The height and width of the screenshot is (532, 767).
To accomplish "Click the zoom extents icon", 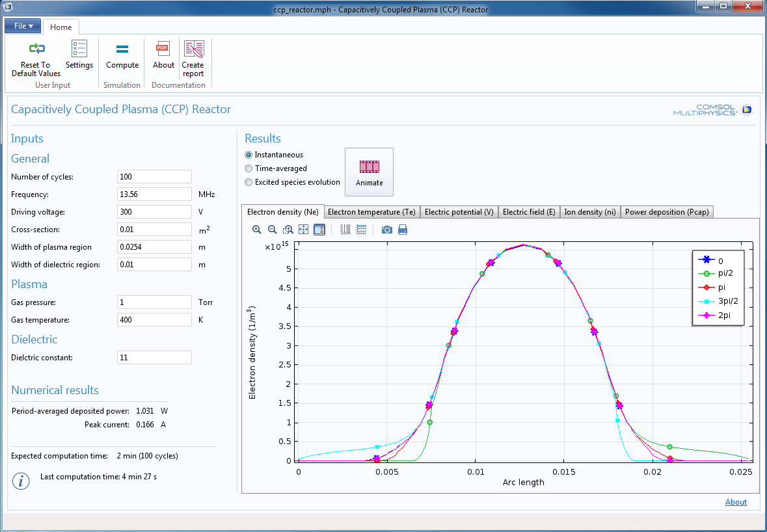I will 304,230.
